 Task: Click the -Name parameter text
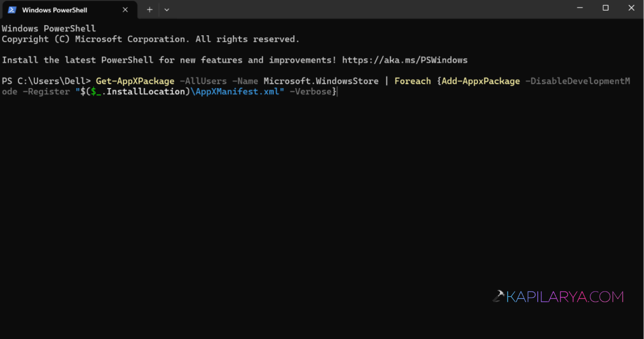(x=245, y=81)
